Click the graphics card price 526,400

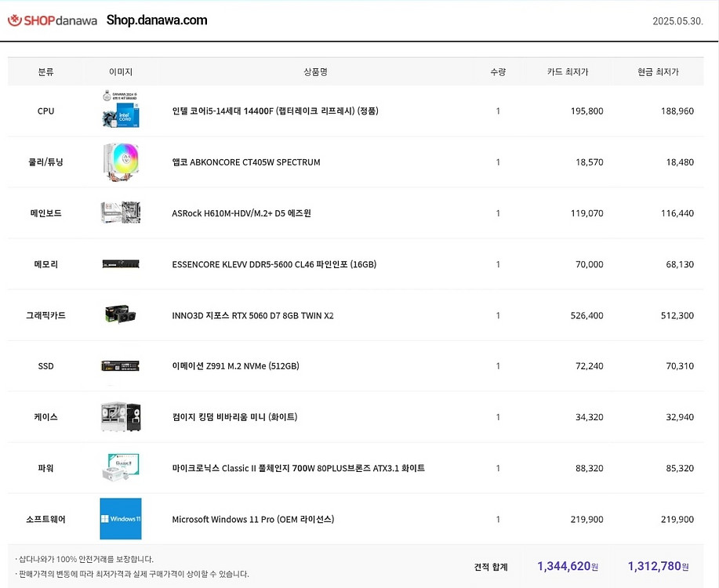[587, 315]
